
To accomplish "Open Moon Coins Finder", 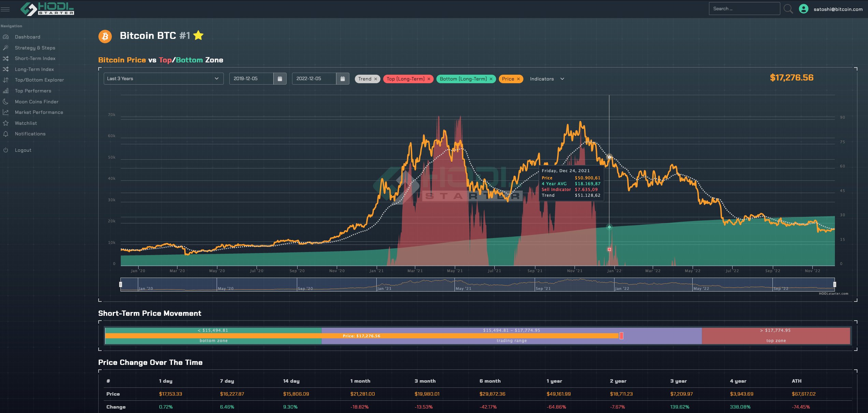I will 37,102.
